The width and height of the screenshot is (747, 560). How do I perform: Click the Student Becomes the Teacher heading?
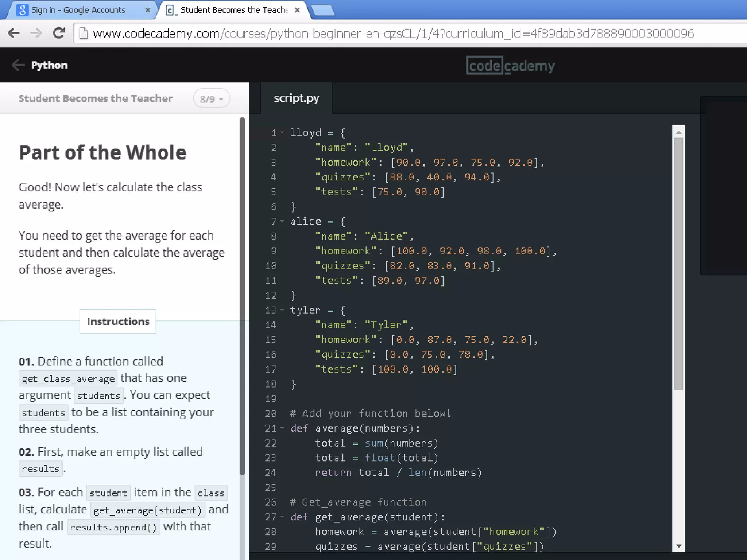(x=96, y=98)
